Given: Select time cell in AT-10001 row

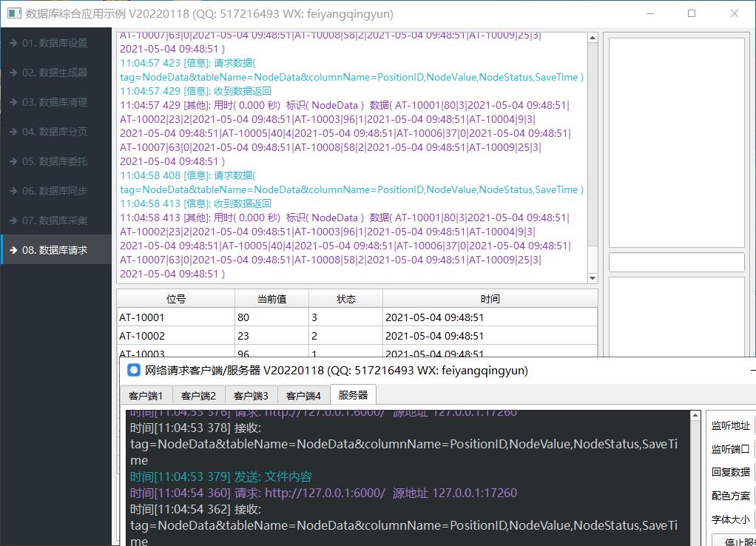Looking at the screenshot, I should pyautogui.click(x=490, y=317).
